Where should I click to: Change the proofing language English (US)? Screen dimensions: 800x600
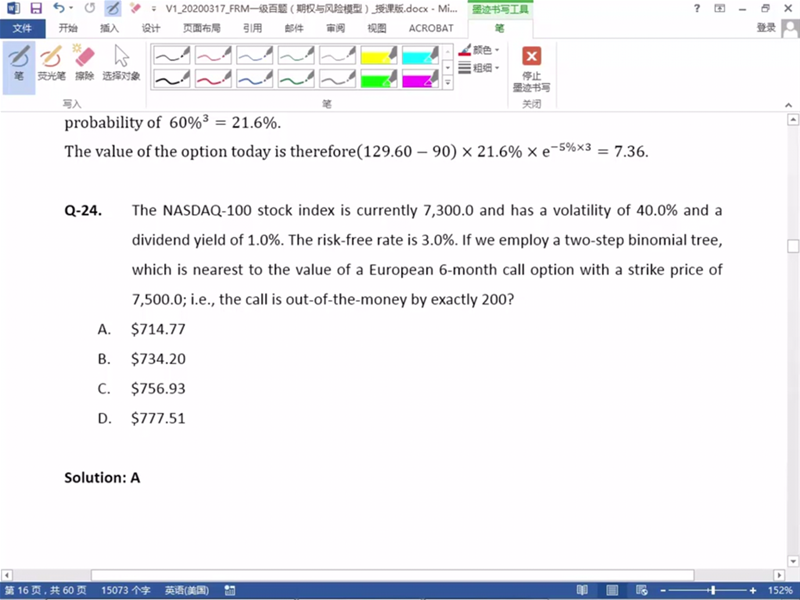click(187, 590)
